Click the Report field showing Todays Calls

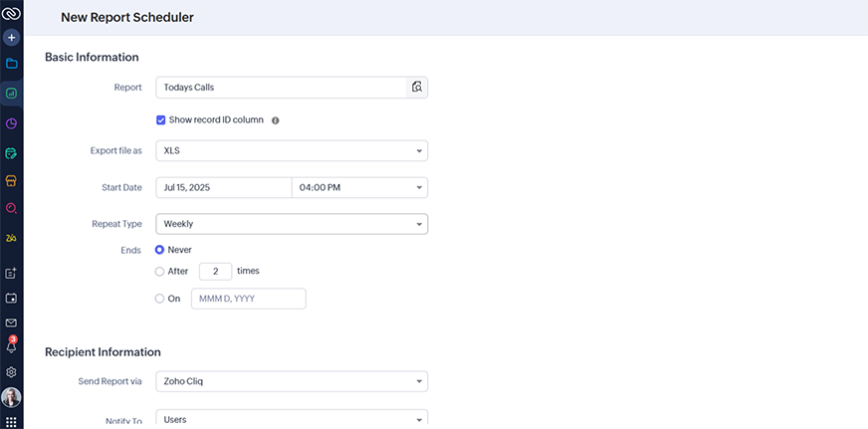[282, 88]
